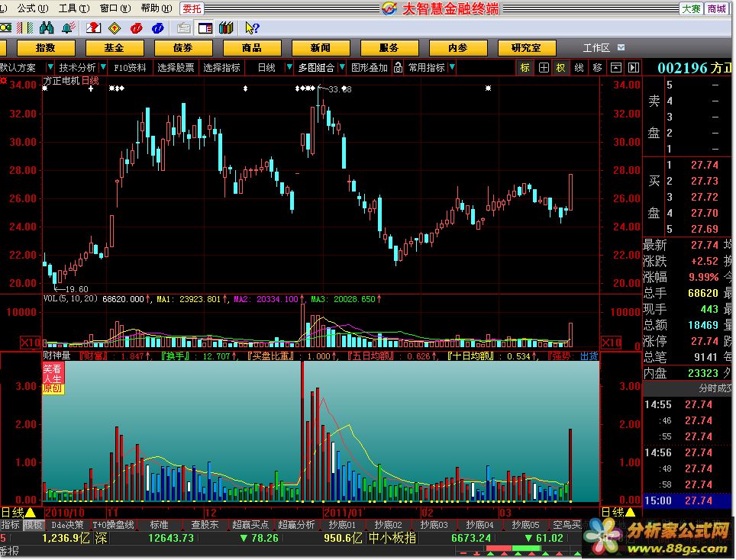Select the 超赢买点 tab

point(250,525)
